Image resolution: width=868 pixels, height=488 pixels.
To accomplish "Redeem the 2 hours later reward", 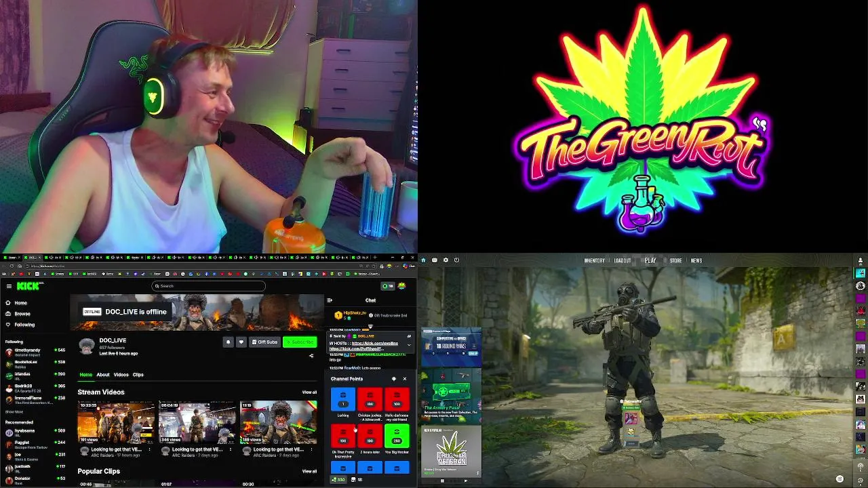I will [370, 436].
